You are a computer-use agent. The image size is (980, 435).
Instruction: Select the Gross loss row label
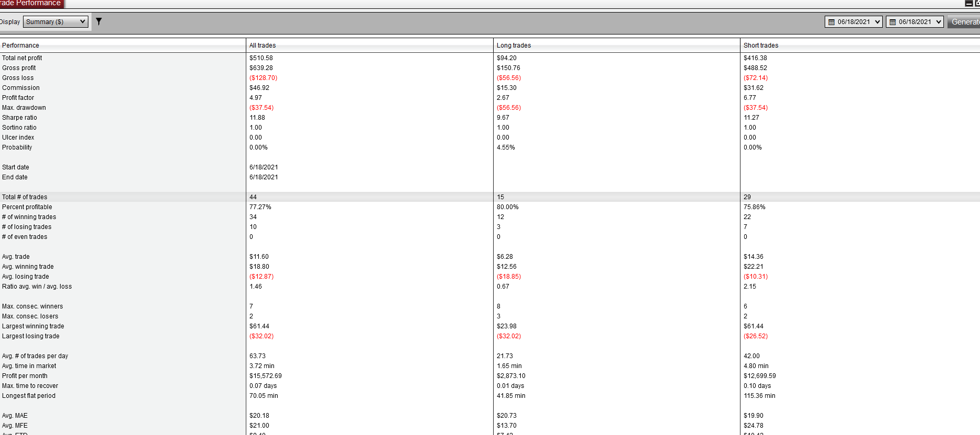click(x=18, y=78)
